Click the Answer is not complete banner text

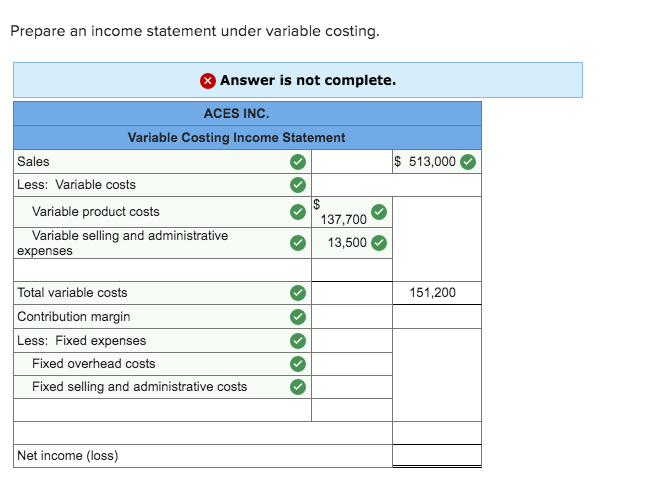308,80
